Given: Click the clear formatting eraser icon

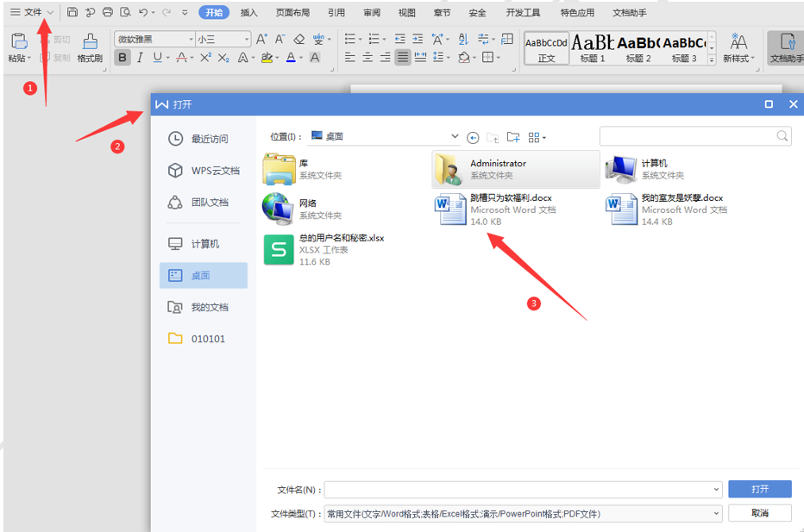Looking at the screenshot, I should coord(299,39).
